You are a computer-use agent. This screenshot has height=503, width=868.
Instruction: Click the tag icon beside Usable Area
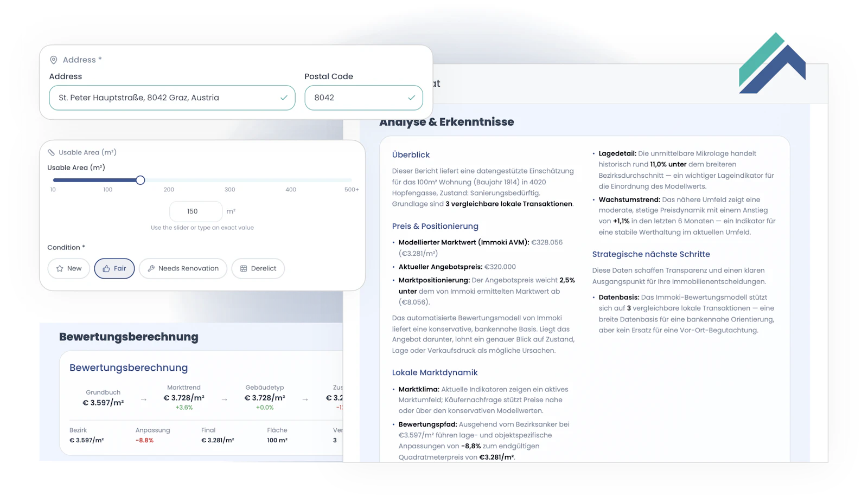tap(52, 153)
